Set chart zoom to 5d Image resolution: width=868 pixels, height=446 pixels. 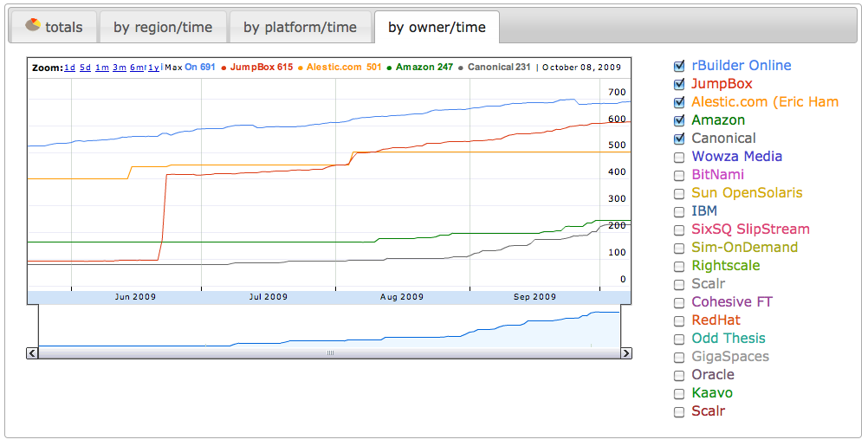click(86, 68)
